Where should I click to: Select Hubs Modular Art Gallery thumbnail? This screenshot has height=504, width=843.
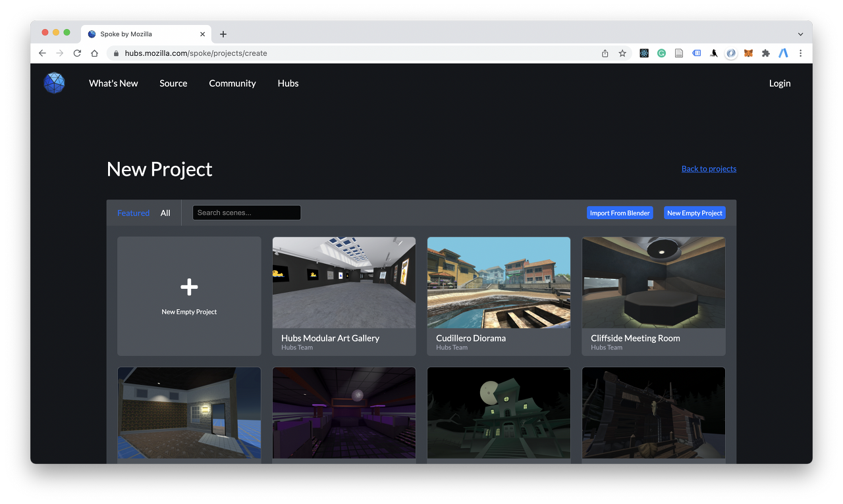344,282
